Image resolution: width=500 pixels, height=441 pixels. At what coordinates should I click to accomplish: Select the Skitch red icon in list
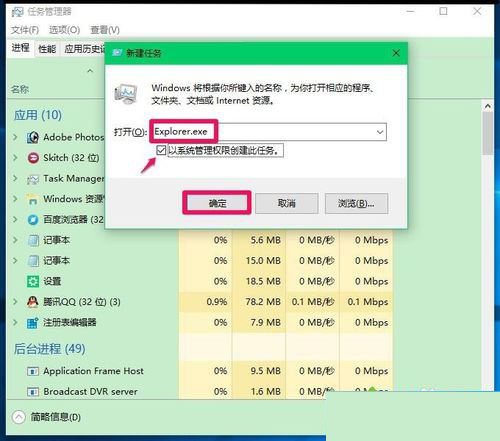click(x=33, y=158)
